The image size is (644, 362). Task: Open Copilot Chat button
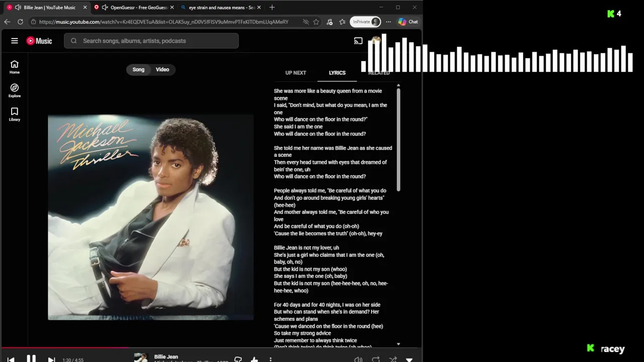(408, 22)
